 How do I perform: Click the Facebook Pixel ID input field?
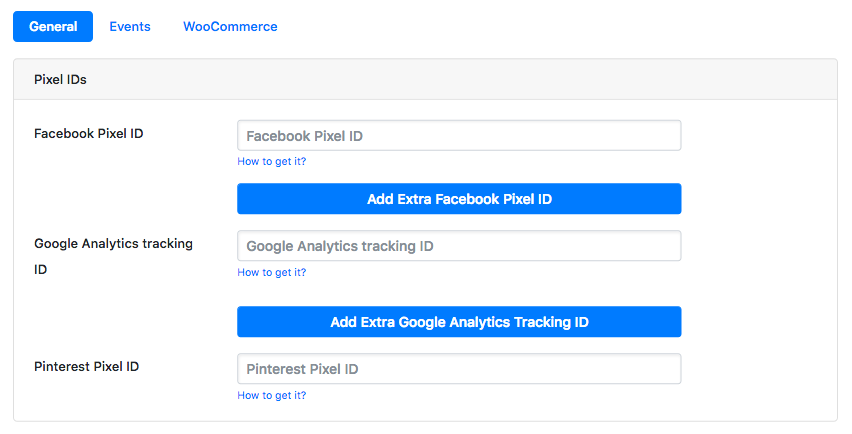coord(459,136)
